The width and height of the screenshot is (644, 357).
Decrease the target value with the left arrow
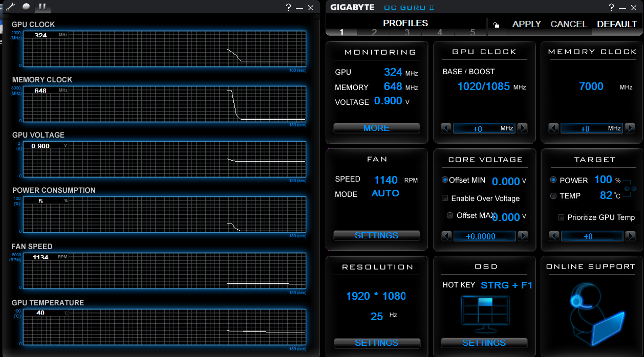(x=554, y=236)
